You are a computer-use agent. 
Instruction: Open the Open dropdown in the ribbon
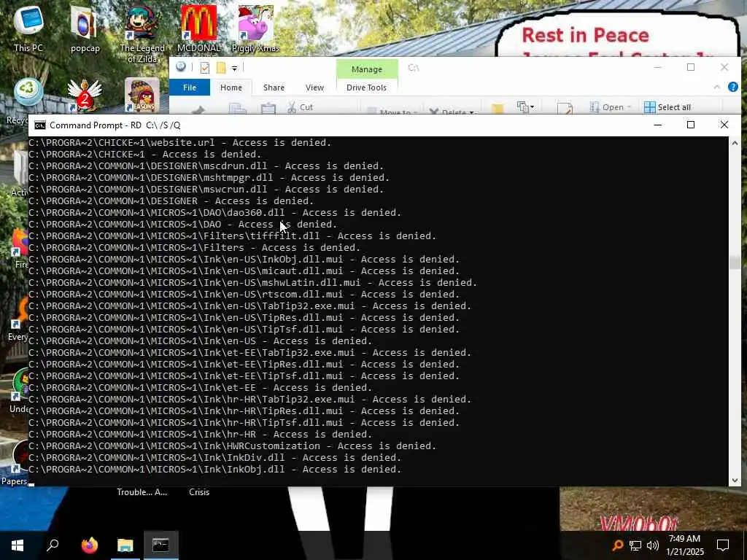[611, 107]
